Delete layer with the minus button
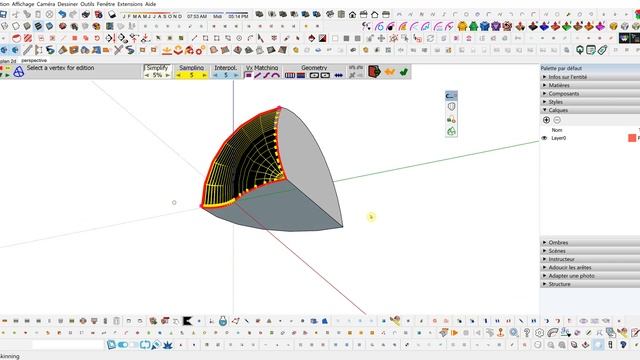This screenshot has width=640, height=360. click(557, 120)
